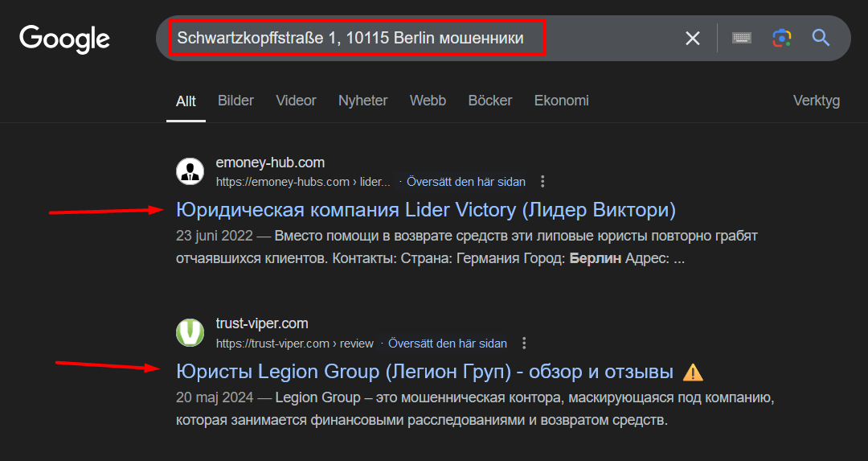Switch to the Videor tab
868x461 pixels.
[x=296, y=101]
